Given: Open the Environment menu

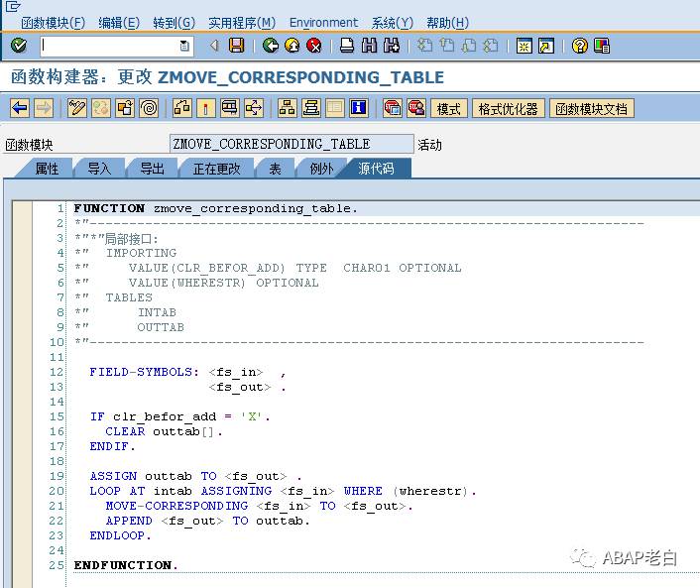Looking at the screenshot, I should click(x=323, y=23).
